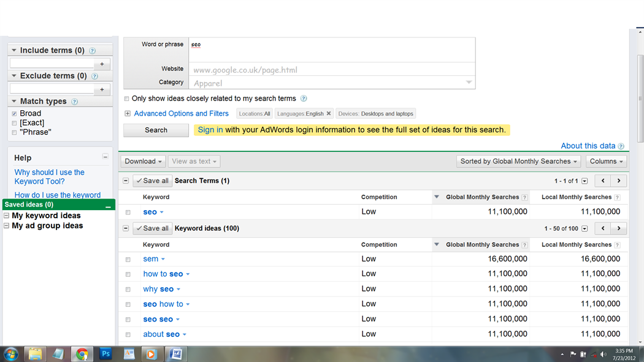Open help icon next to closely related option
This screenshot has height=362, width=644.
(x=304, y=99)
